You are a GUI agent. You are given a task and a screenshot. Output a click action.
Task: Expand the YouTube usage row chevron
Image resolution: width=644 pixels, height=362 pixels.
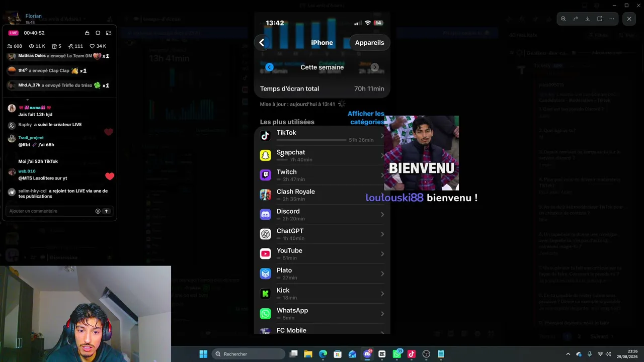point(382,254)
